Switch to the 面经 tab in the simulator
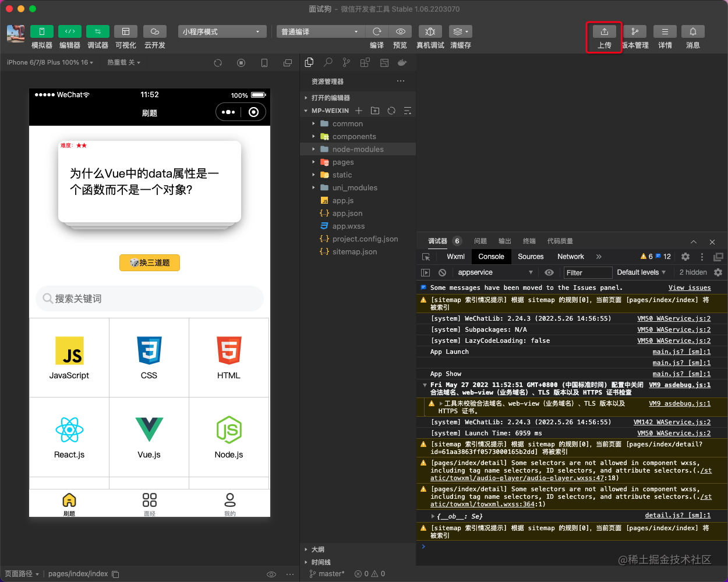Viewport: 728px width, 582px height. point(150,504)
